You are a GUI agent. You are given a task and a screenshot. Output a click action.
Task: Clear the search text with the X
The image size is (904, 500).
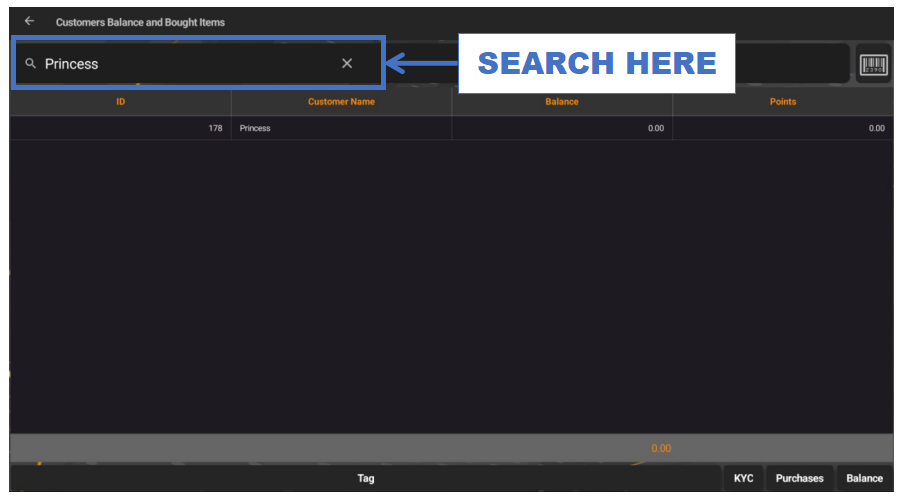coord(347,63)
